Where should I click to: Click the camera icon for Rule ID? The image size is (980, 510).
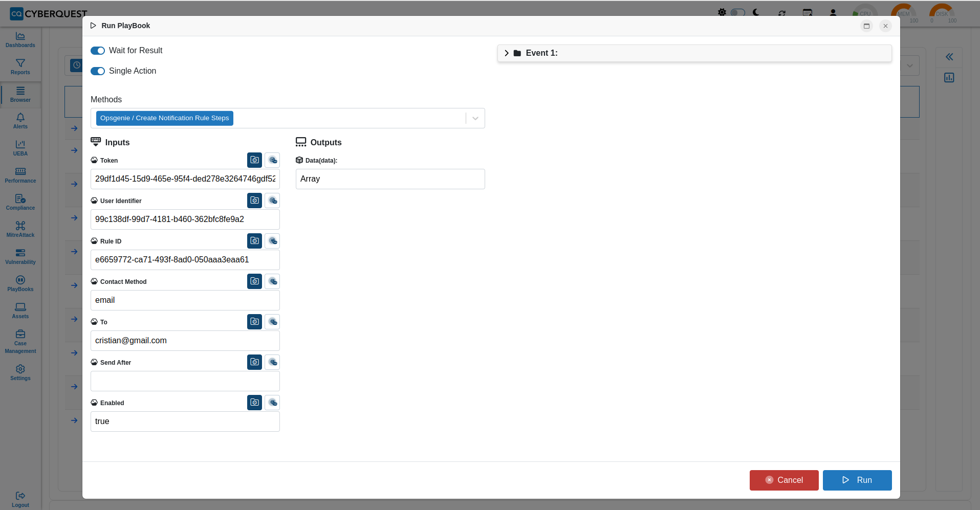pyautogui.click(x=255, y=241)
